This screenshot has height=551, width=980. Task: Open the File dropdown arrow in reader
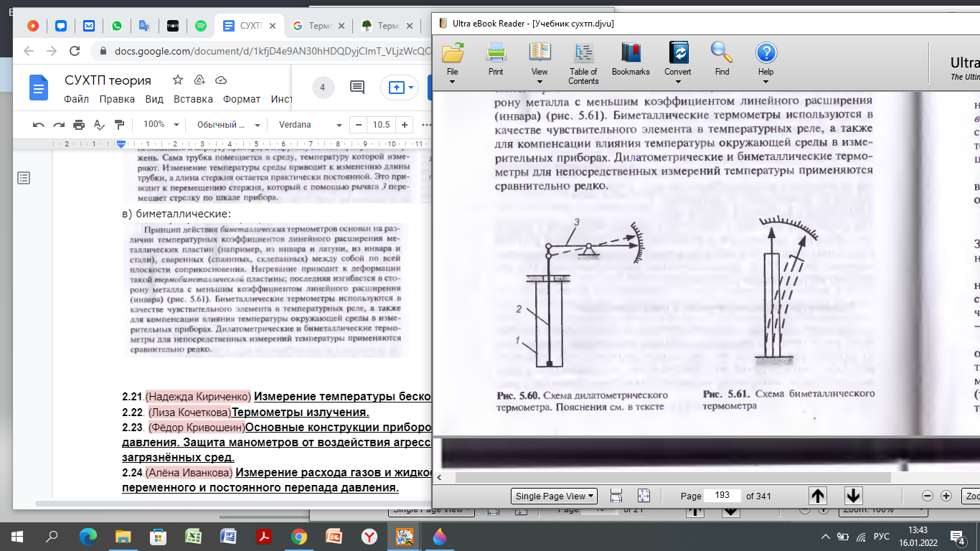point(453,82)
